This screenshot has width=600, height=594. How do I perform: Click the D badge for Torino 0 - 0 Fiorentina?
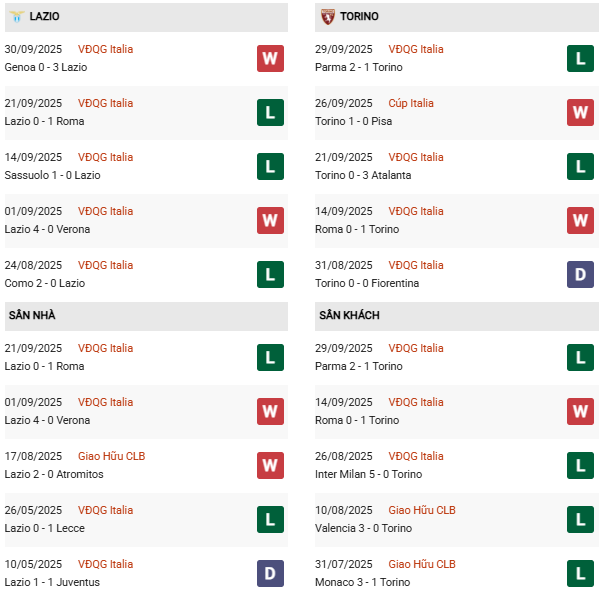tap(580, 274)
